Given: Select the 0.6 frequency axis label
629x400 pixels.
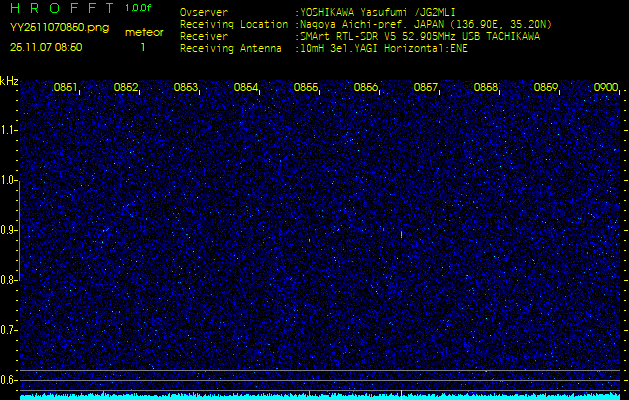Looking at the screenshot, I should [x=9, y=379].
